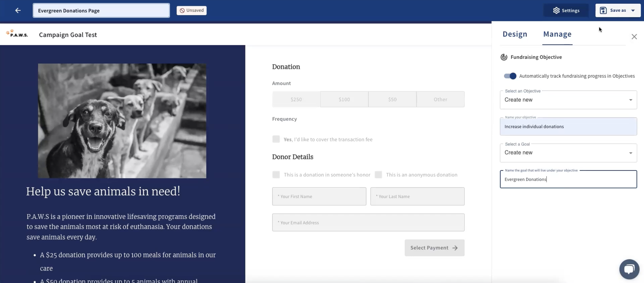The height and width of the screenshot is (283, 644).
Task: Close the side panel with the X
Action: [634, 36]
